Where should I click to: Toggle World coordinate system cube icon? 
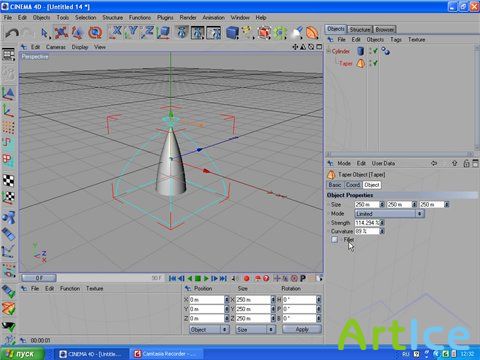(164, 33)
